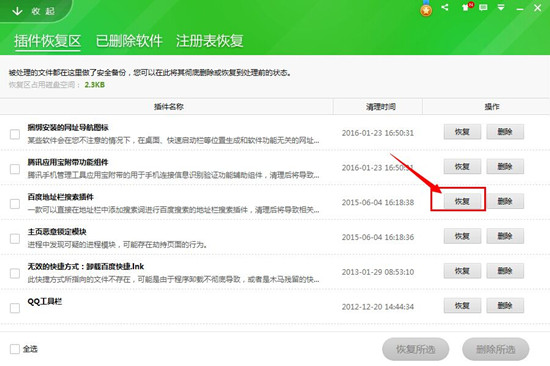Check the 主页恶意锁定模块 checkbox
The image size is (550, 366).
click(15, 239)
